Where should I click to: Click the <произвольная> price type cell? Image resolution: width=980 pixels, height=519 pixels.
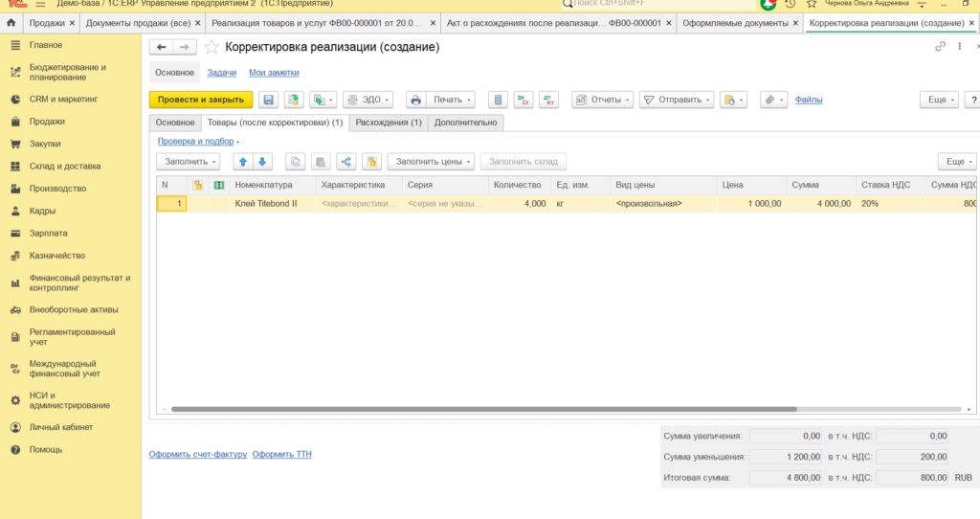(664, 204)
